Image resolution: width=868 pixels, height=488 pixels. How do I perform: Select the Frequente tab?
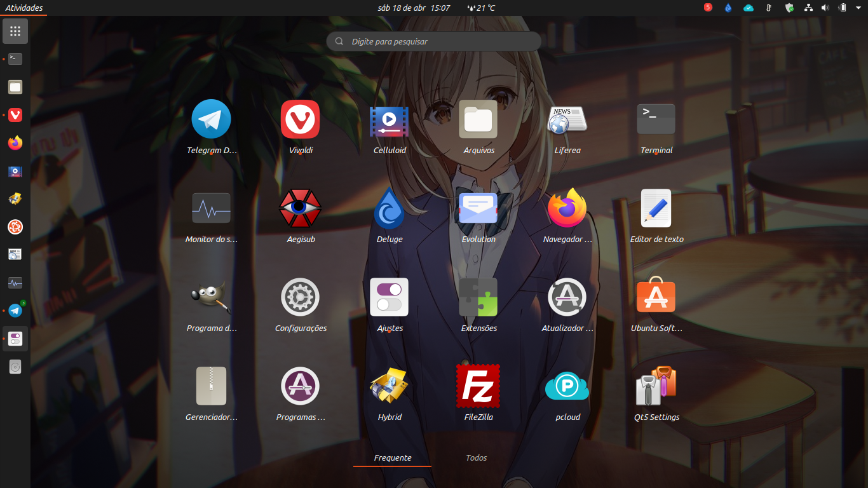click(x=392, y=457)
